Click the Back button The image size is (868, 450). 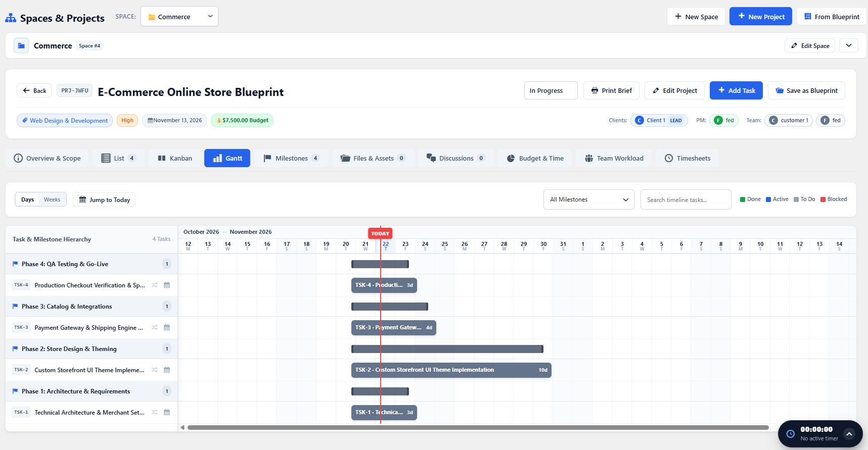click(x=34, y=90)
